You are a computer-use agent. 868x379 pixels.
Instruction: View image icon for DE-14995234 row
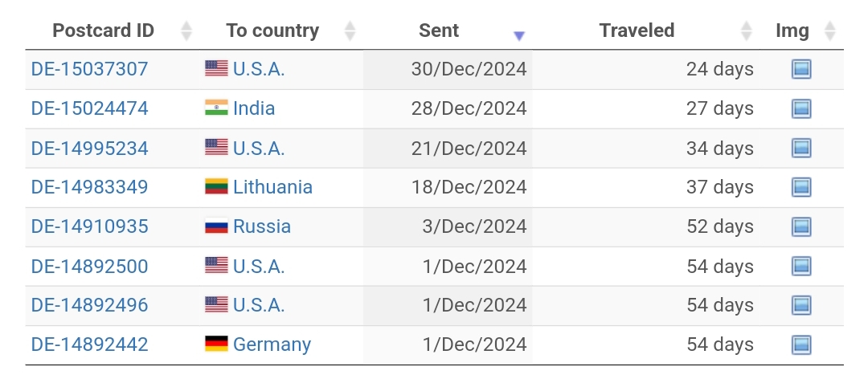[x=800, y=148]
